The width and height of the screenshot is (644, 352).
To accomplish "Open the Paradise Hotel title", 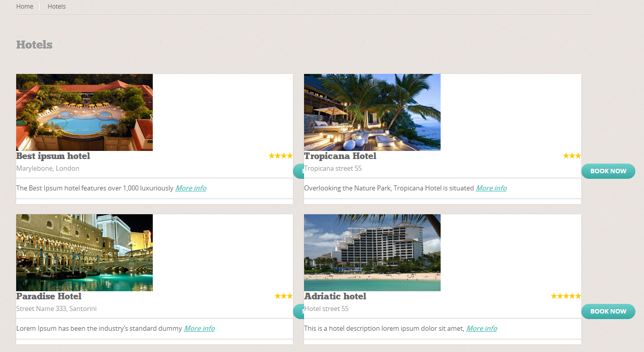I will pos(49,296).
